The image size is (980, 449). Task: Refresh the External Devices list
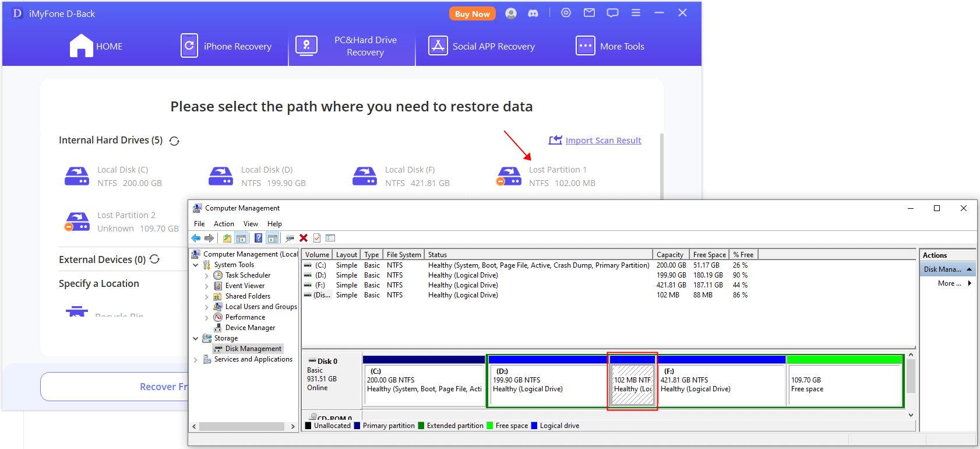154,259
